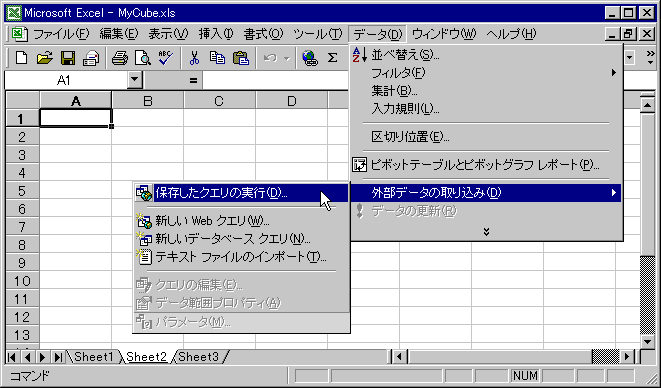Switch to the Sheet3 tab
The image size is (661, 388).
(x=198, y=357)
